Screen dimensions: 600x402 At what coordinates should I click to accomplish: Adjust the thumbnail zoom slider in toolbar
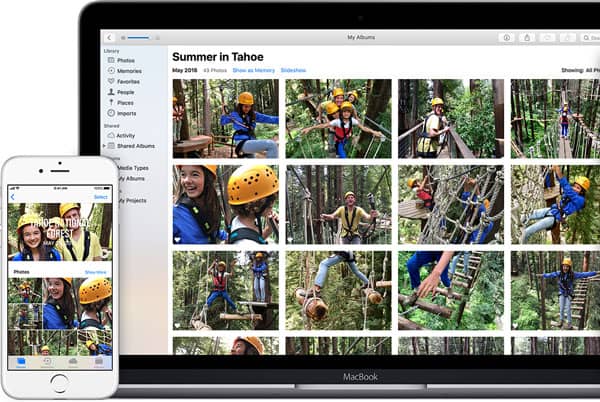[140, 38]
